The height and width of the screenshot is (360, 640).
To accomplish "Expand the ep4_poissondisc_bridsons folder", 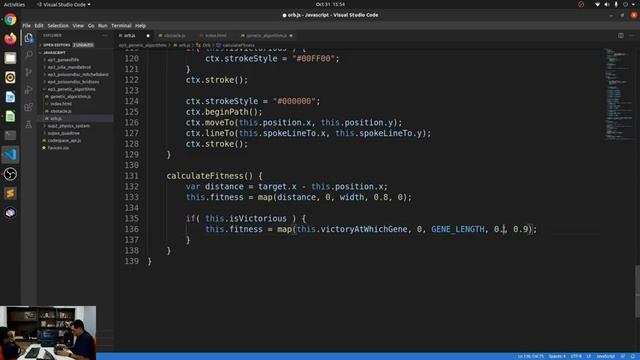I will 73,82.
